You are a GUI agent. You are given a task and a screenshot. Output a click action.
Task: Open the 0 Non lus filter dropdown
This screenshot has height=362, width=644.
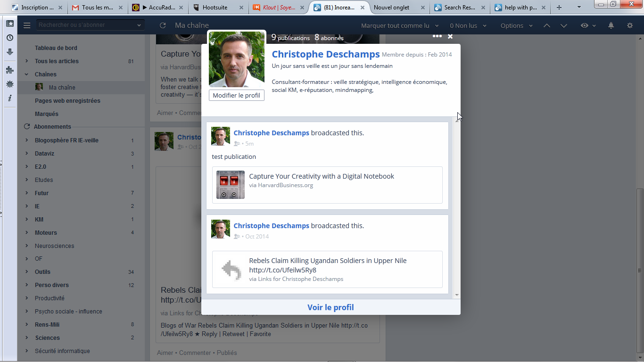pyautogui.click(x=468, y=25)
